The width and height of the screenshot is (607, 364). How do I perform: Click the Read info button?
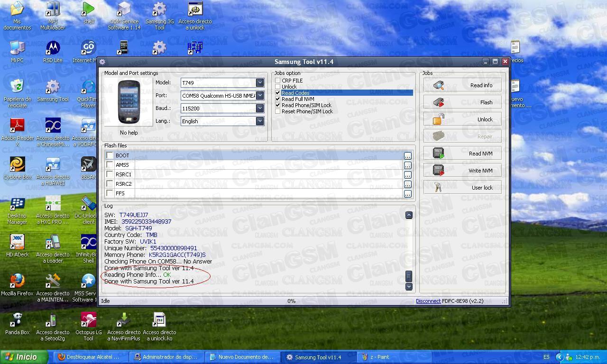pos(462,85)
